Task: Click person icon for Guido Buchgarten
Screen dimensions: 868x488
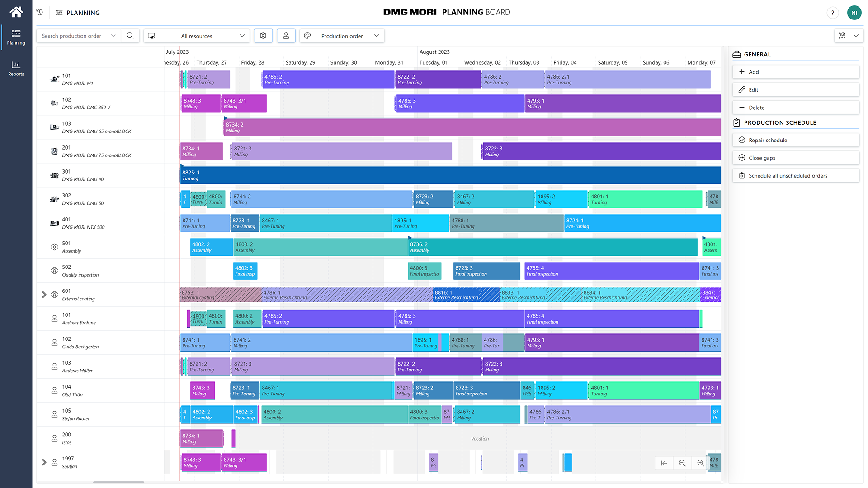Action: point(54,343)
